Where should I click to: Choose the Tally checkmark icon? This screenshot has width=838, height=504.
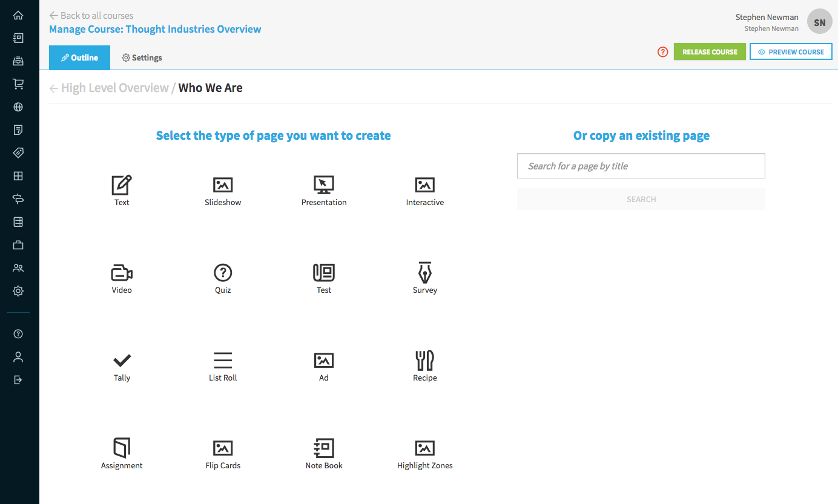(122, 361)
